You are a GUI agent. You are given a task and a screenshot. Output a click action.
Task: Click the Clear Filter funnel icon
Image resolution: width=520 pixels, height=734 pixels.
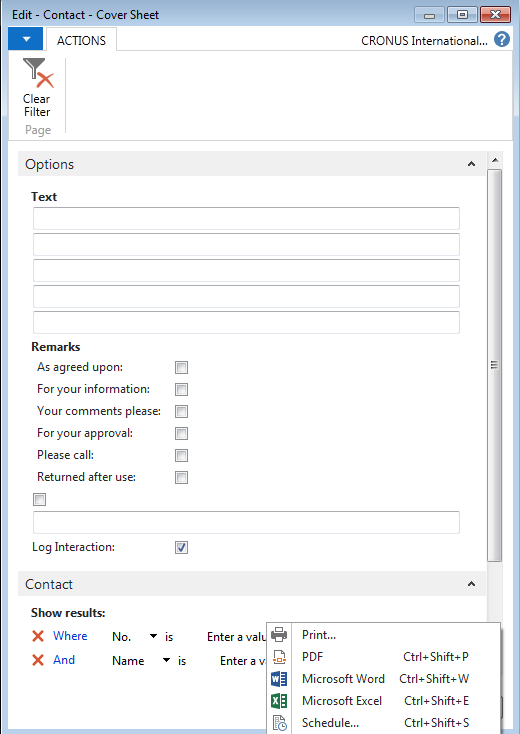38,73
